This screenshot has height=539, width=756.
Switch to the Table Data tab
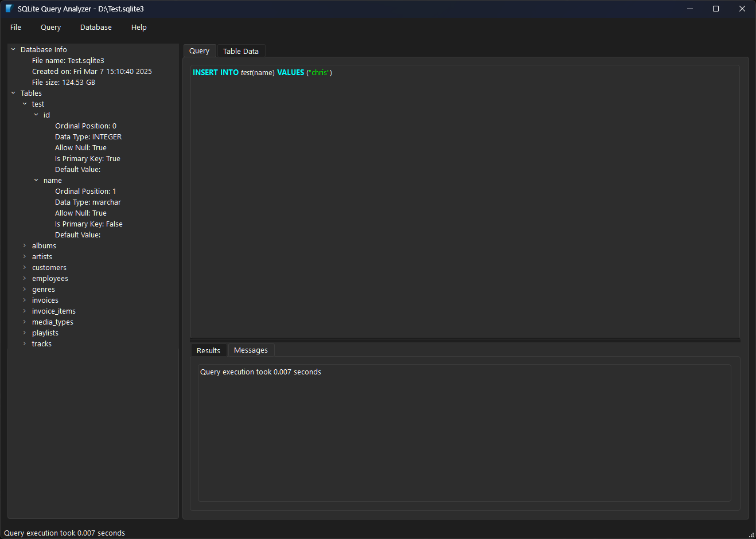(241, 51)
